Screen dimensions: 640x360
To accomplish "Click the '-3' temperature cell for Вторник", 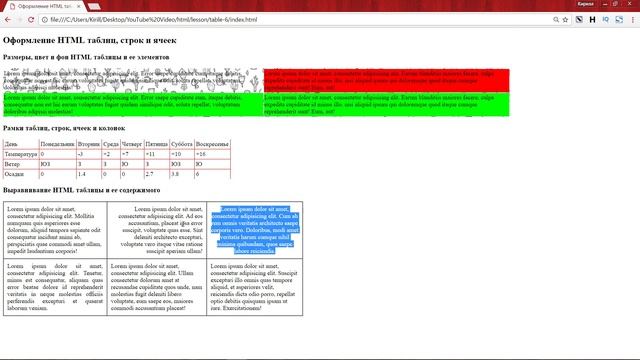I will point(89,154).
